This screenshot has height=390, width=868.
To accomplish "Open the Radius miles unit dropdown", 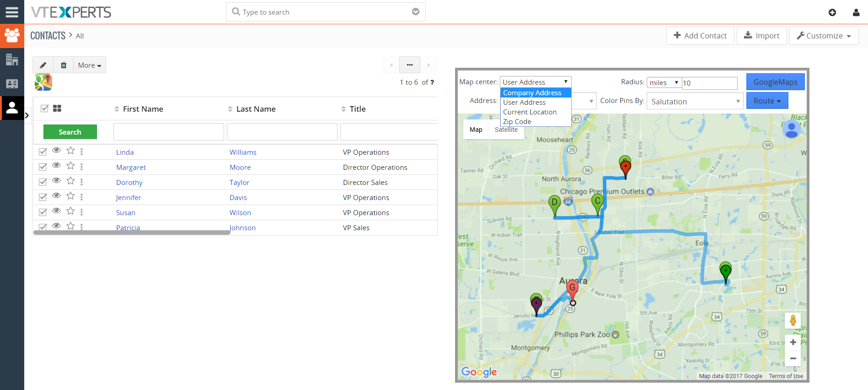I will (664, 82).
